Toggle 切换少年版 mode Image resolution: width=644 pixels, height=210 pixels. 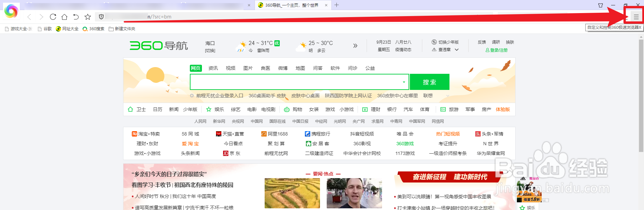pos(445,42)
